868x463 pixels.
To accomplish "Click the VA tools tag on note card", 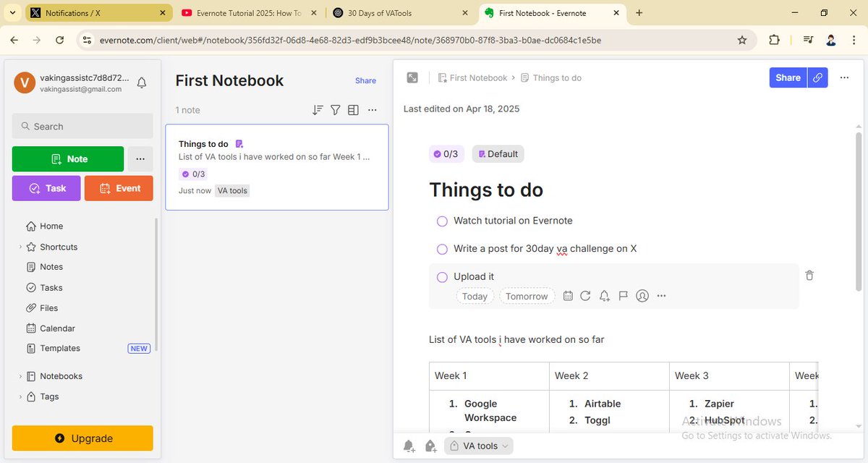I will [x=232, y=190].
